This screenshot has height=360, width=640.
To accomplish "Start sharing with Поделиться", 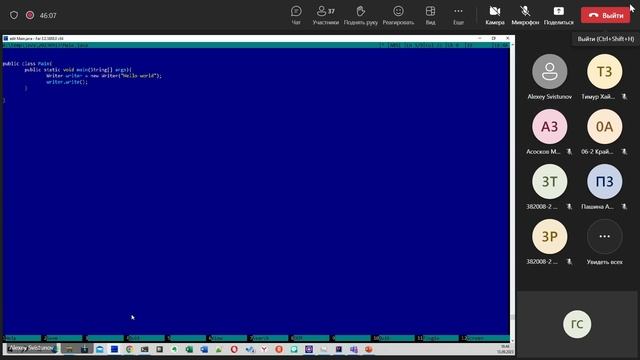I will coord(558,16).
